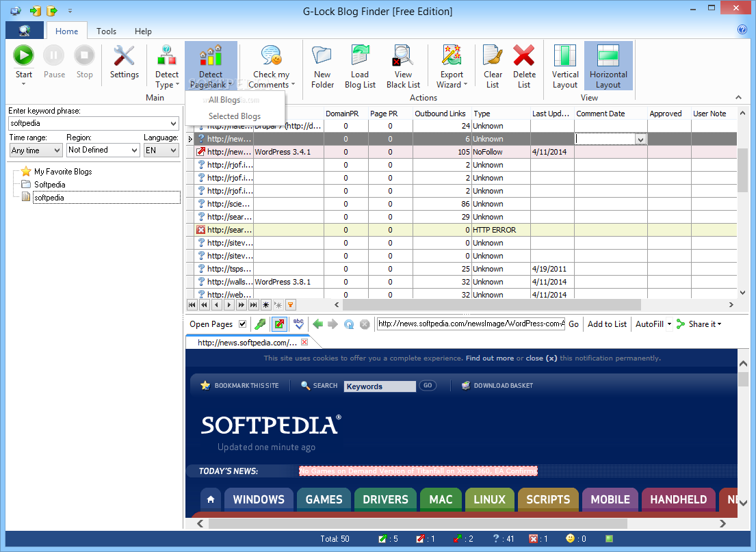The height and width of the screenshot is (552, 756).
Task: Select the news.softpedia.com browser tab
Action: click(x=248, y=343)
